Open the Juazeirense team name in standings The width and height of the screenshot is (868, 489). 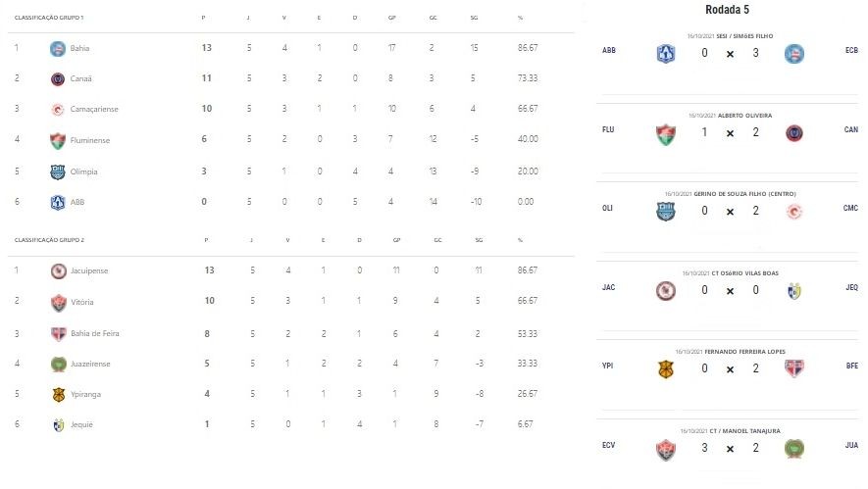click(x=90, y=364)
